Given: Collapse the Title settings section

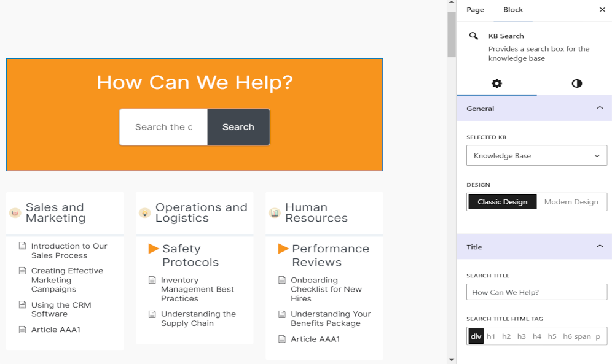Looking at the screenshot, I should (600, 247).
